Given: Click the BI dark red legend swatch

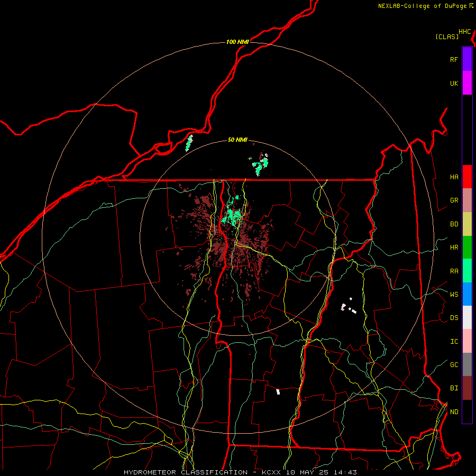Looking at the screenshot, I should click(467, 388).
